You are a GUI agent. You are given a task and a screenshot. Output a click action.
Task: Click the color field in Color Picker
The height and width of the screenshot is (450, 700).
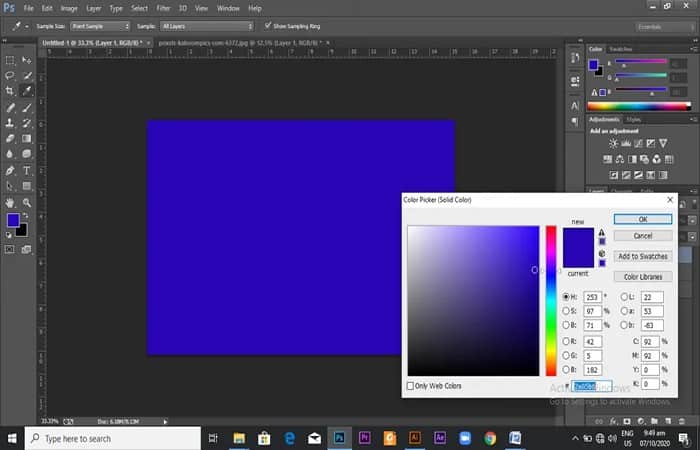(473, 301)
